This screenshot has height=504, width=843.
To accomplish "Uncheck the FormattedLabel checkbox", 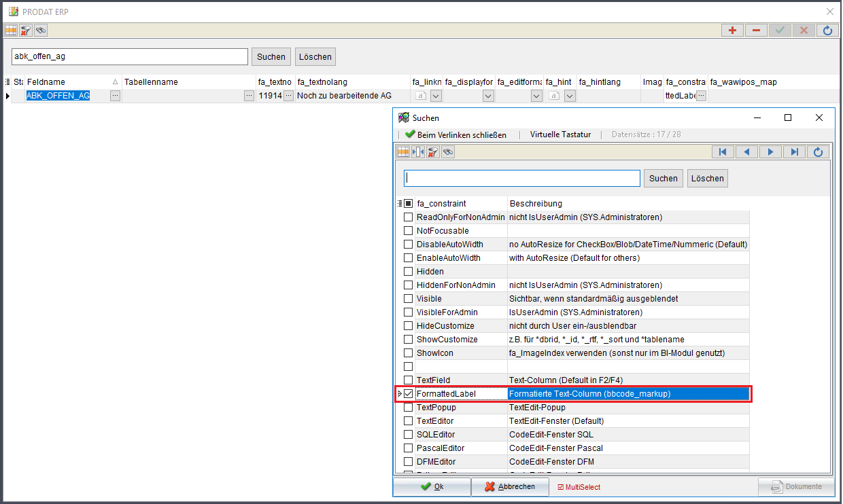I will click(408, 394).
